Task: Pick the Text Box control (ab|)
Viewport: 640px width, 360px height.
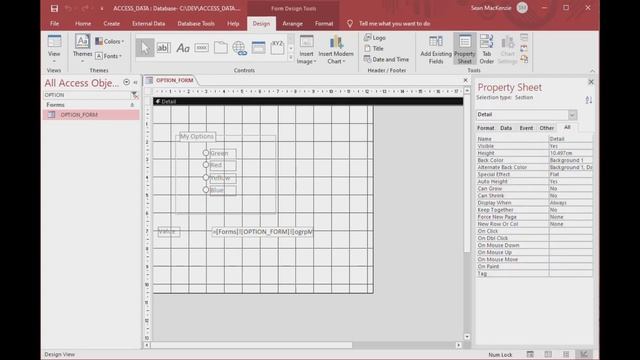Action: 163,48
